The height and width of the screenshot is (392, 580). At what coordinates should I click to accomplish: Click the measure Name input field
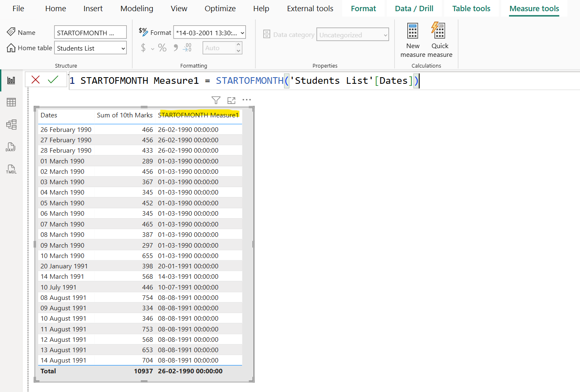(90, 32)
